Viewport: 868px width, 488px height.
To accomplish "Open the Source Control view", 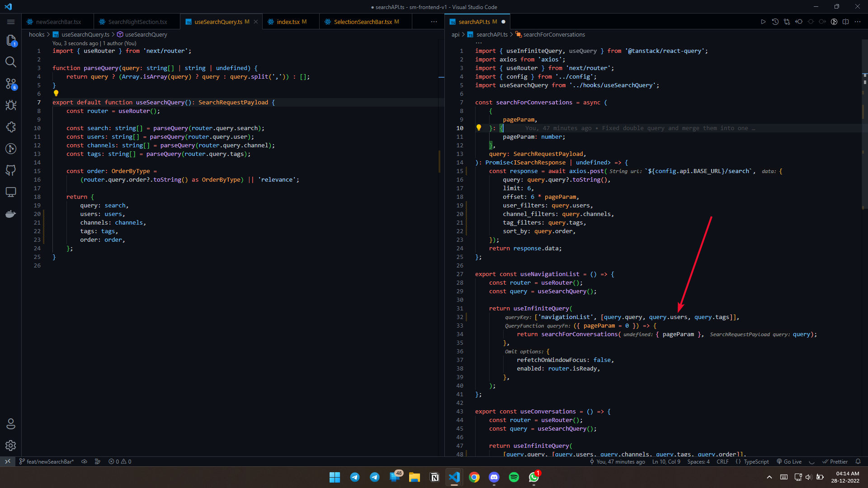I will 11,84.
